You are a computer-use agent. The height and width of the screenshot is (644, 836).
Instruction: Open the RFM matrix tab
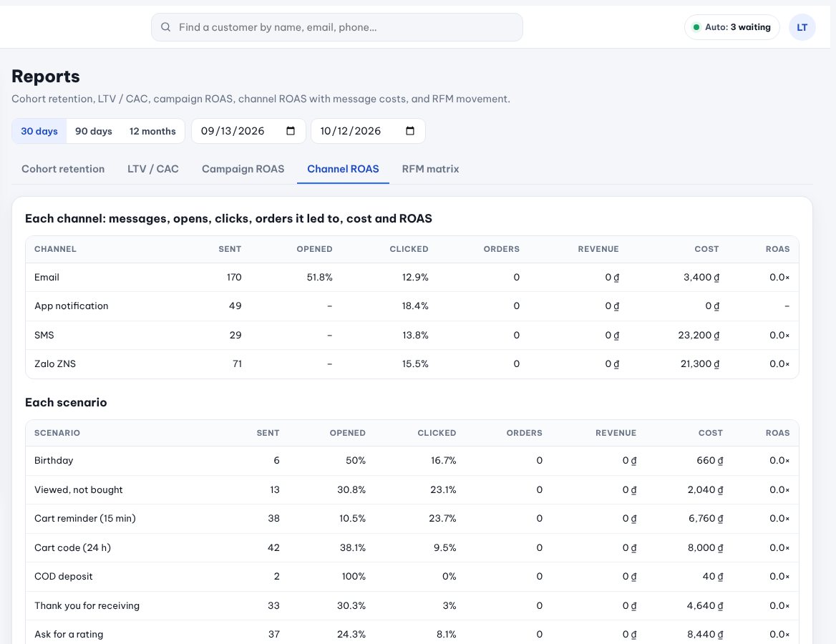pos(430,169)
